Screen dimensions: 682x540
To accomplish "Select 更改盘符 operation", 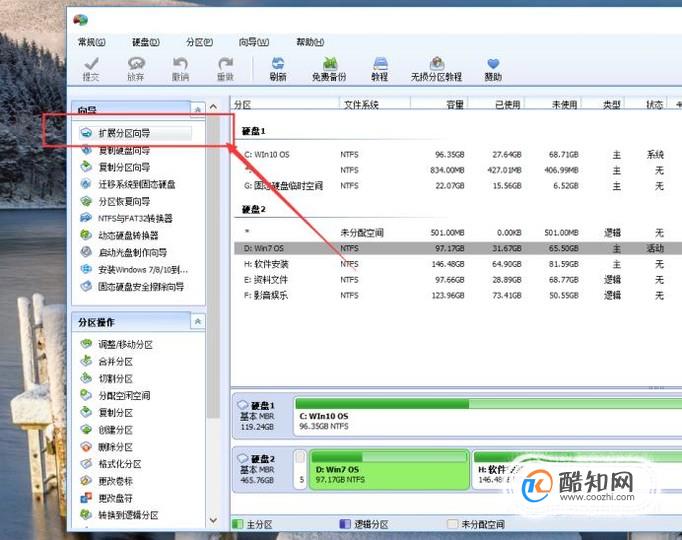I will tap(107, 498).
